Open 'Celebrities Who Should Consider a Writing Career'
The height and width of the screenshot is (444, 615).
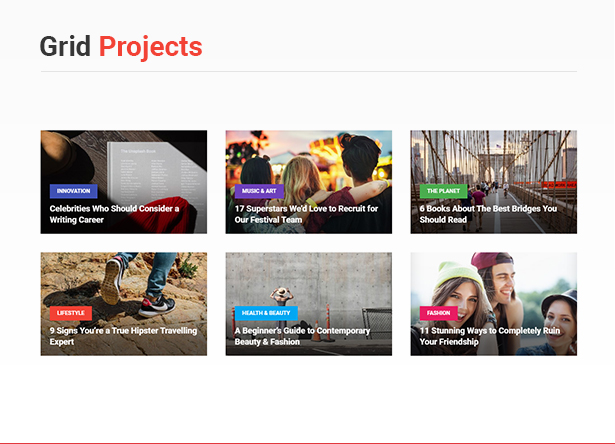click(x=114, y=214)
